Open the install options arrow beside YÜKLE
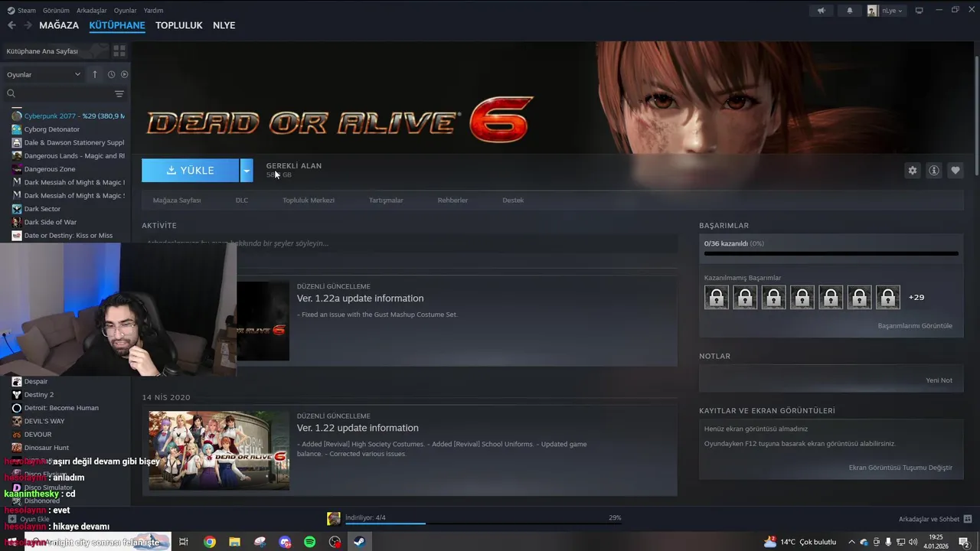The height and width of the screenshot is (551, 980). pos(246,171)
